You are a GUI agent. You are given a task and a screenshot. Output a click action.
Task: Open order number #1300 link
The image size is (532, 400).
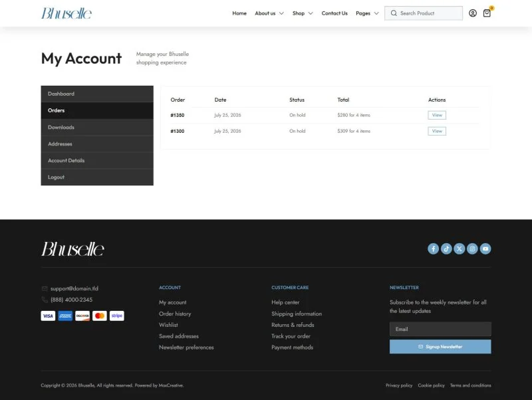click(178, 131)
